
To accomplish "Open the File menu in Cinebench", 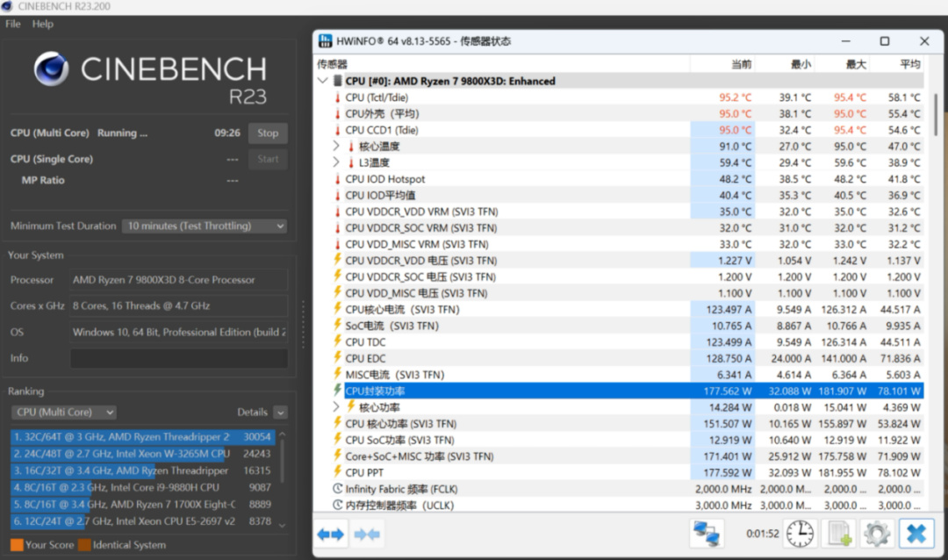I will tap(12, 24).
